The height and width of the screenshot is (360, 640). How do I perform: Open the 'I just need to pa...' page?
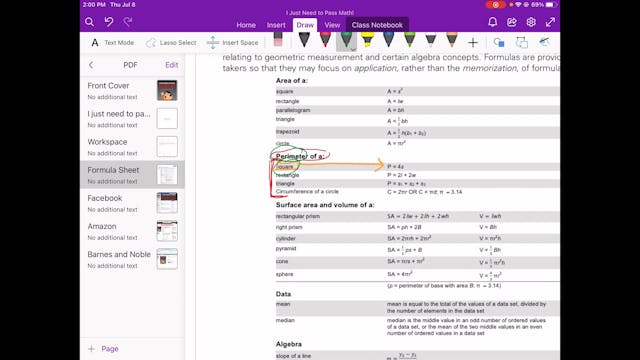tap(132, 119)
